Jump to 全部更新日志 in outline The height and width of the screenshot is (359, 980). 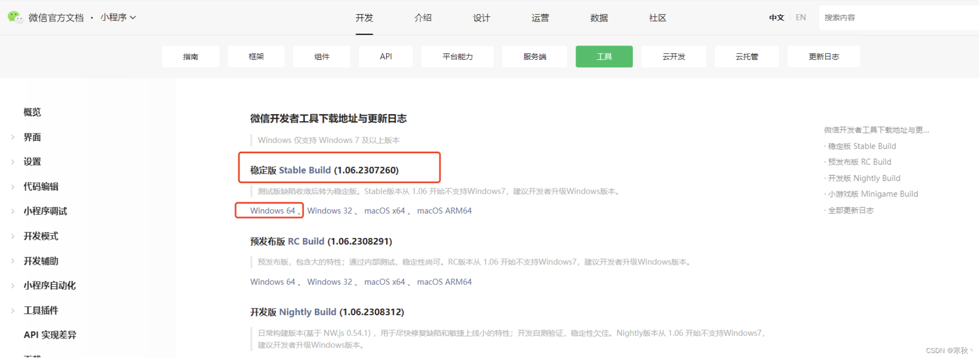[x=851, y=210]
